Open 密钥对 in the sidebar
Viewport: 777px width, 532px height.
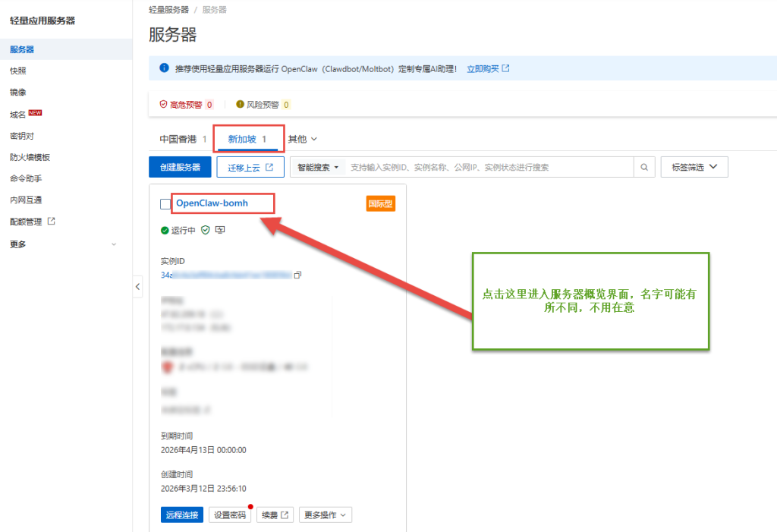coord(24,136)
